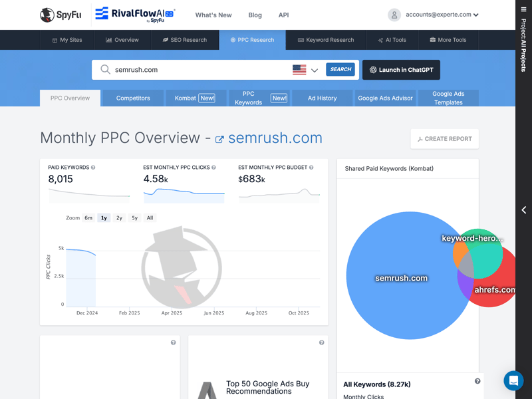Set chart zoom to 6m
The image size is (532, 399).
[x=88, y=218]
